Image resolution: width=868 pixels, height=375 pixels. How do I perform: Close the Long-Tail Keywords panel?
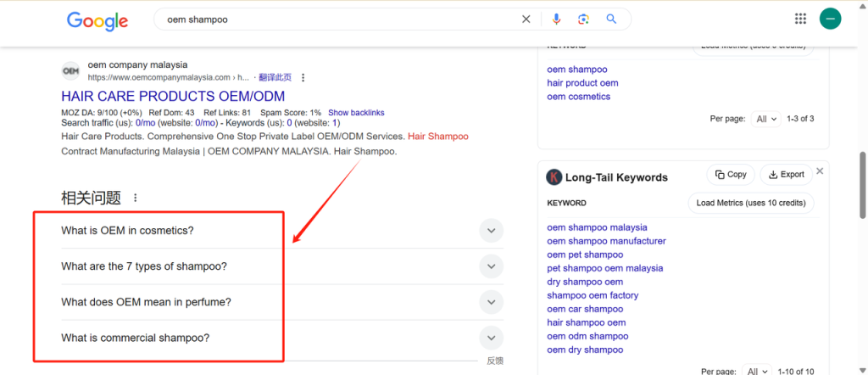coord(820,171)
